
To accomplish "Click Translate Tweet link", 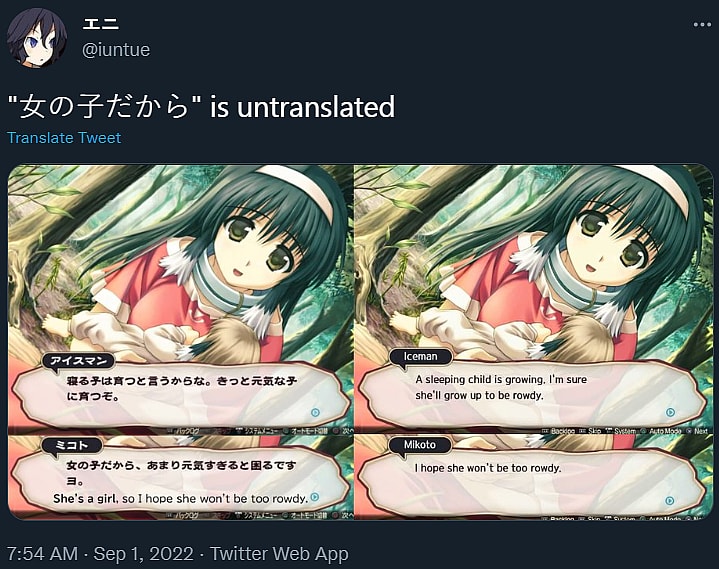I will coord(64,138).
